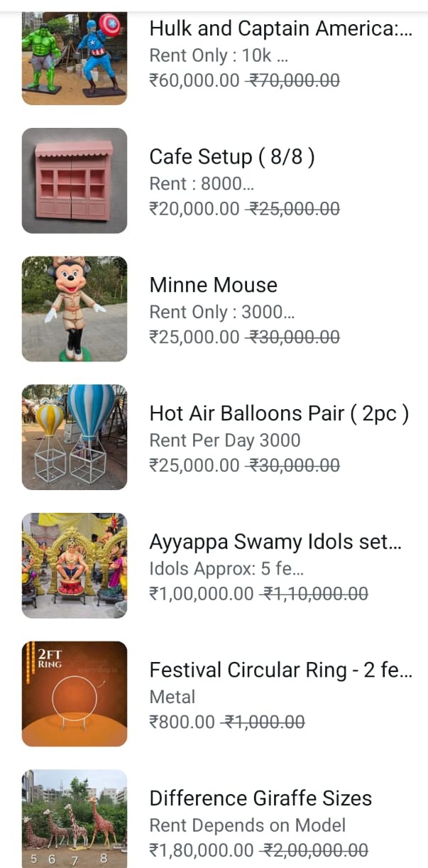The height and width of the screenshot is (868, 428).
Task: Click the Rent : 8000 description text
Action: [202, 183]
